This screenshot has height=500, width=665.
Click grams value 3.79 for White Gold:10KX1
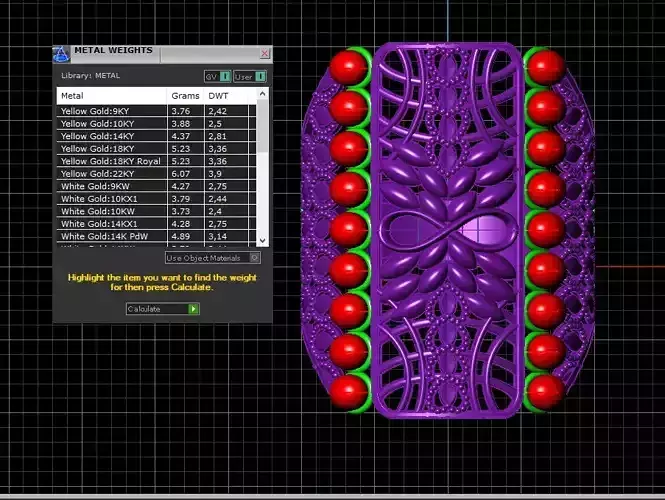[181, 199]
